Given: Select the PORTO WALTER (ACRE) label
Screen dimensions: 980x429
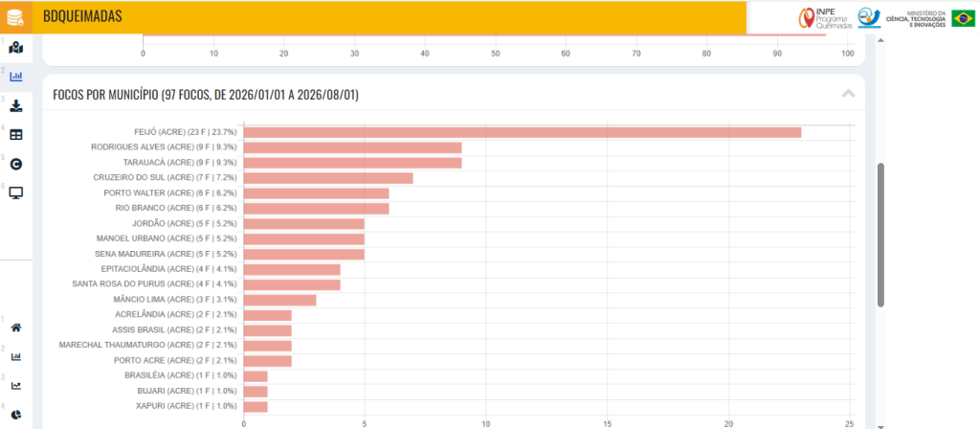Looking at the screenshot, I should click(170, 193).
